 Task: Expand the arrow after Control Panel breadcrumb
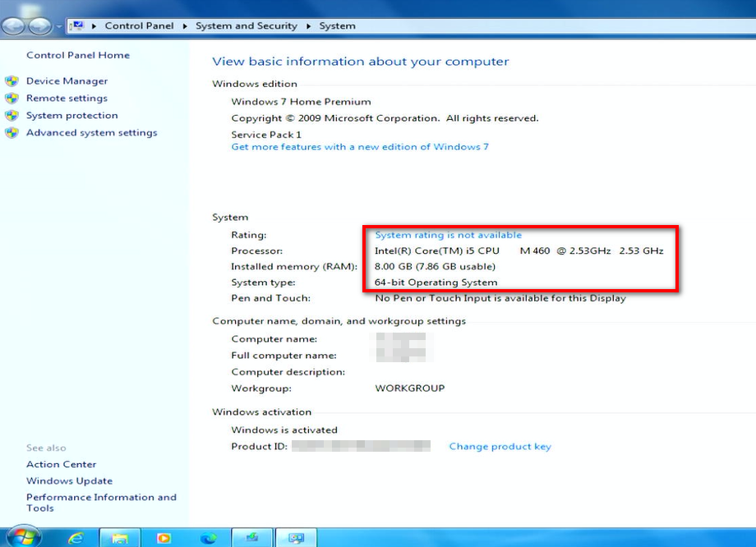(185, 26)
